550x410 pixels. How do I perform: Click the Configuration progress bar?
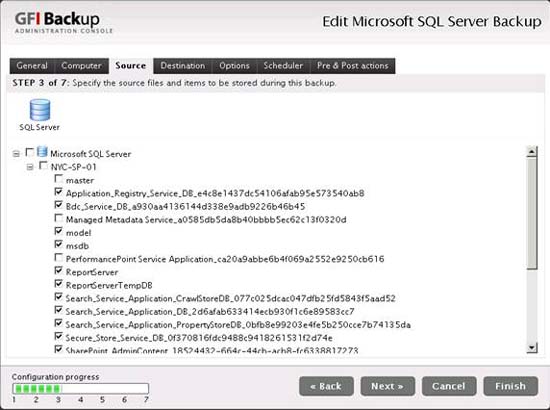tap(80, 388)
